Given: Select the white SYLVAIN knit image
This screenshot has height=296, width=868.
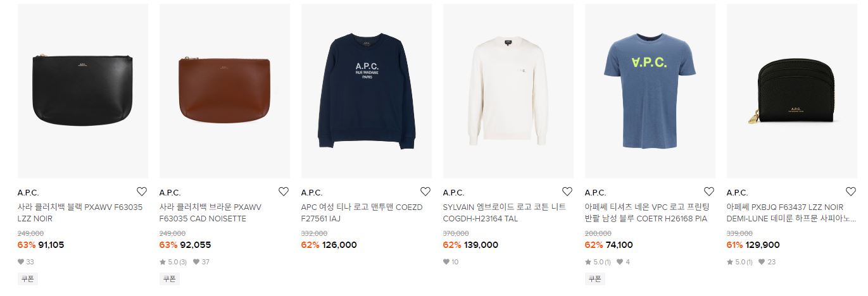Looking at the screenshot, I should point(508,91).
